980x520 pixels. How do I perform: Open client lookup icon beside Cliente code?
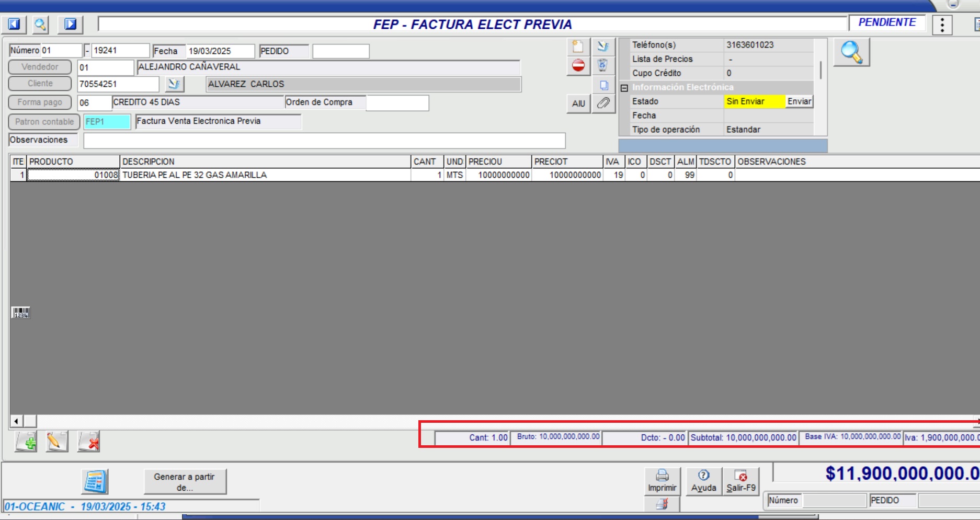pos(174,84)
